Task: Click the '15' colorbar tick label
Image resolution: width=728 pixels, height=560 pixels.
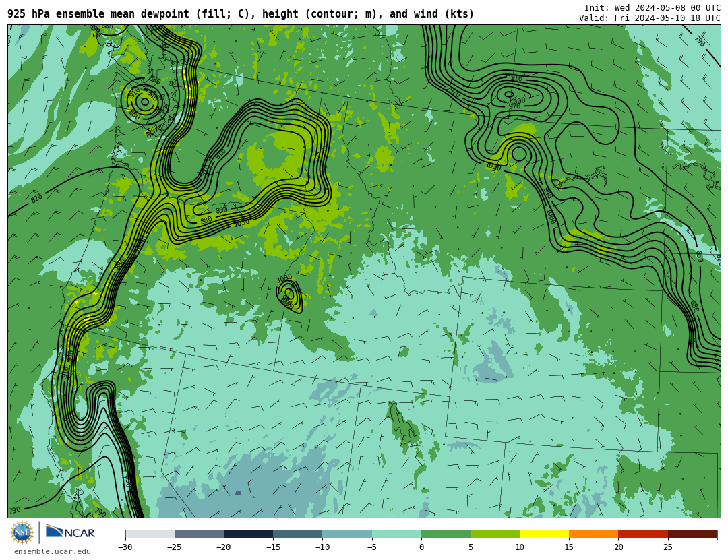Action: coord(569,547)
